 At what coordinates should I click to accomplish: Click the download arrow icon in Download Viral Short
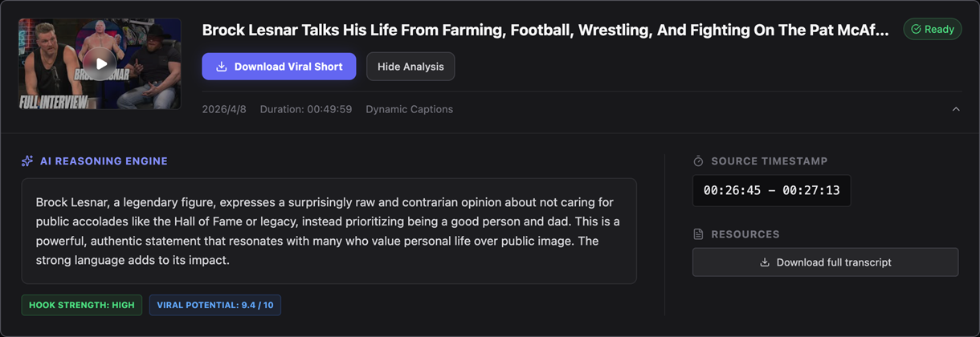[222, 67]
